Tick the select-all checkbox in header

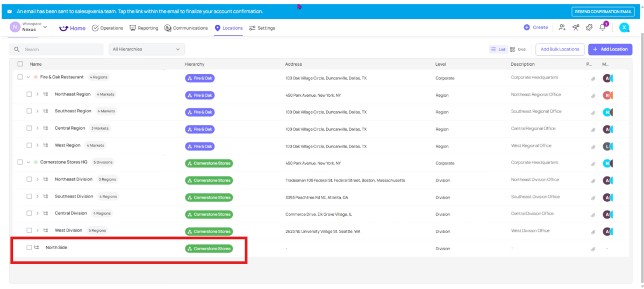[20, 64]
